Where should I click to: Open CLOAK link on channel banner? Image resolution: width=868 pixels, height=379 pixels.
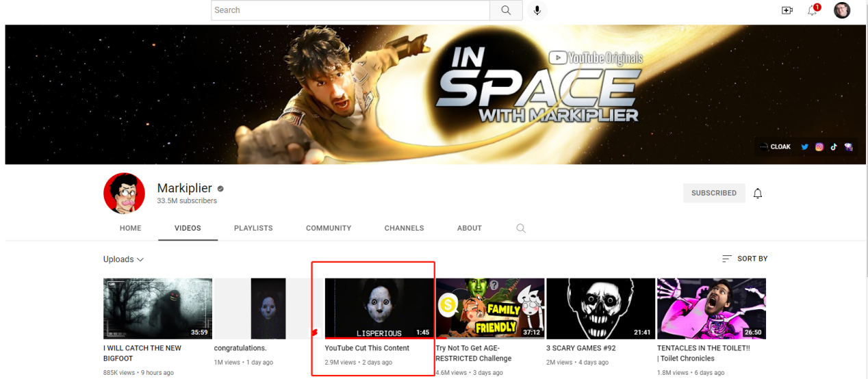click(776, 146)
